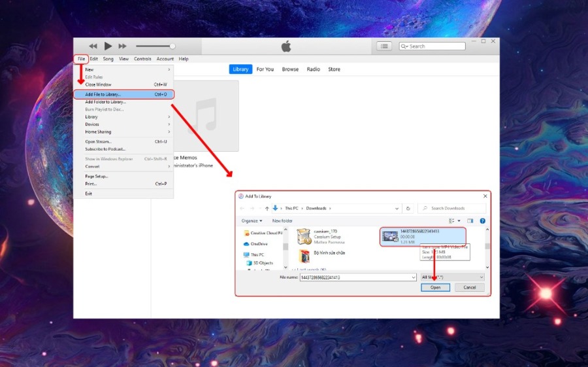Choose Print from File menu
This screenshot has width=588, height=367.
(123, 184)
